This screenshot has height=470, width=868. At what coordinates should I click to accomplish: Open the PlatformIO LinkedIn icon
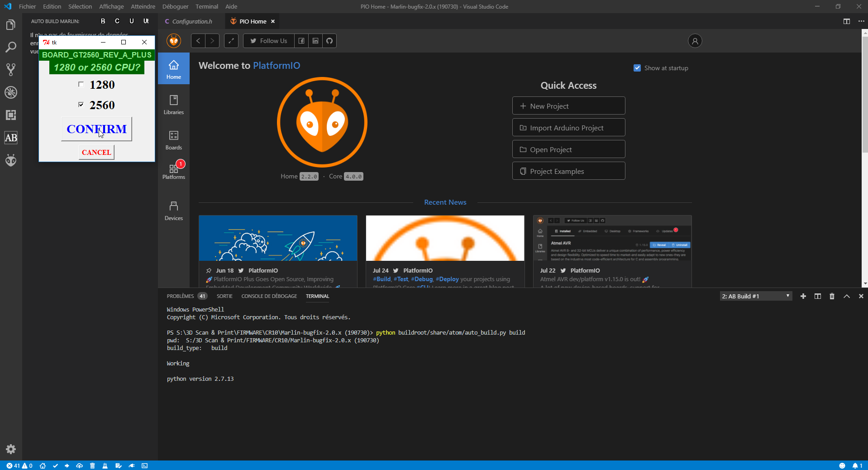315,41
